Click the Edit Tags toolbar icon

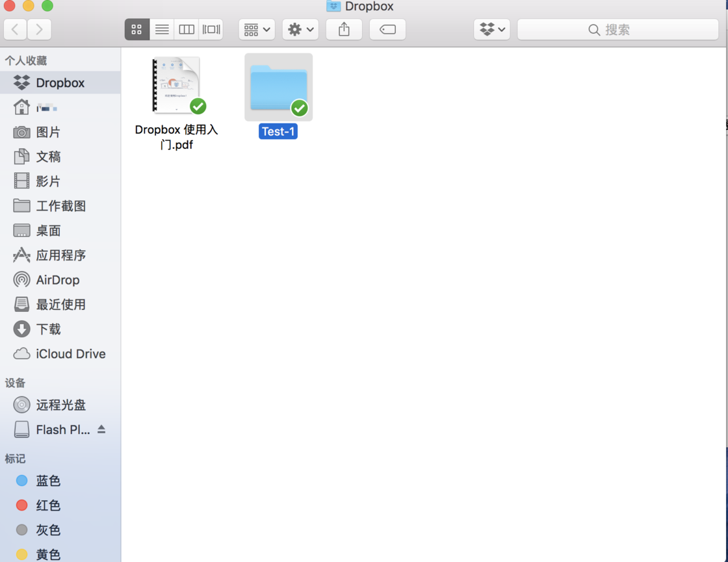[387, 30]
